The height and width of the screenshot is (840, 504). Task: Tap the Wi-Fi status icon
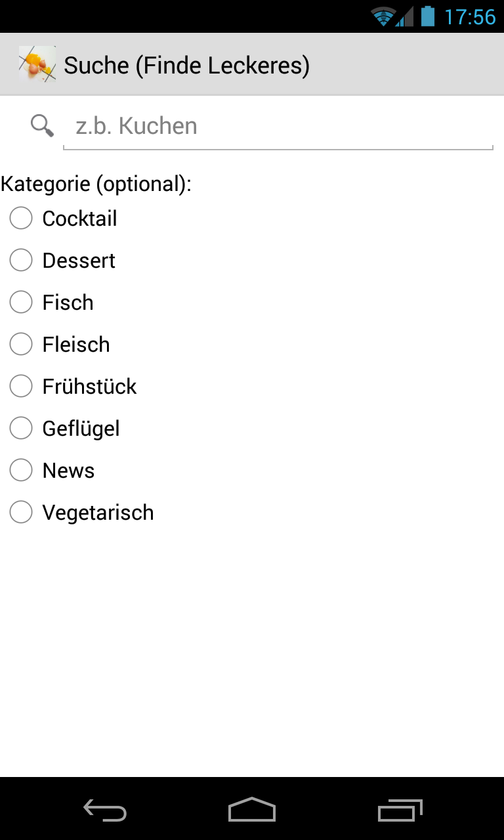click(x=383, y=16)
